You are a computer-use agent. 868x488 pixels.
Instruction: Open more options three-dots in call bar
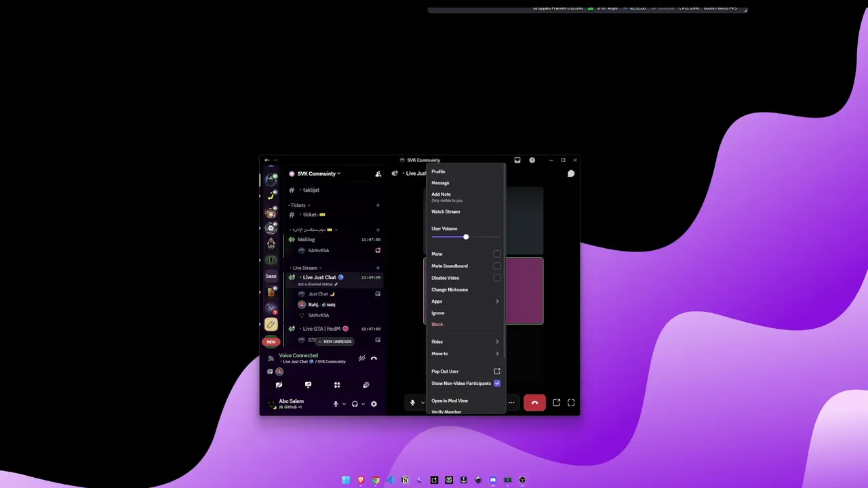coord(511,403)
